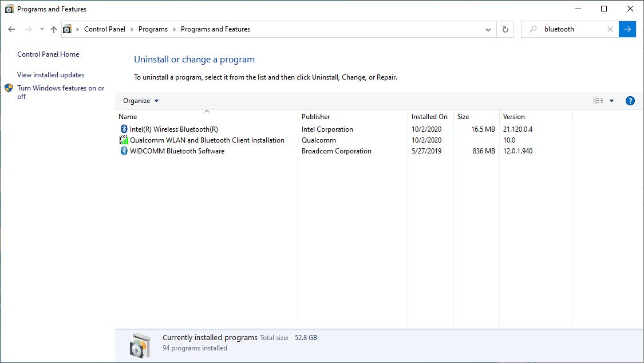644x363 pixels.
Task: Expand chevron after Control Panel breadcrumb
Action: coord(132,29)
